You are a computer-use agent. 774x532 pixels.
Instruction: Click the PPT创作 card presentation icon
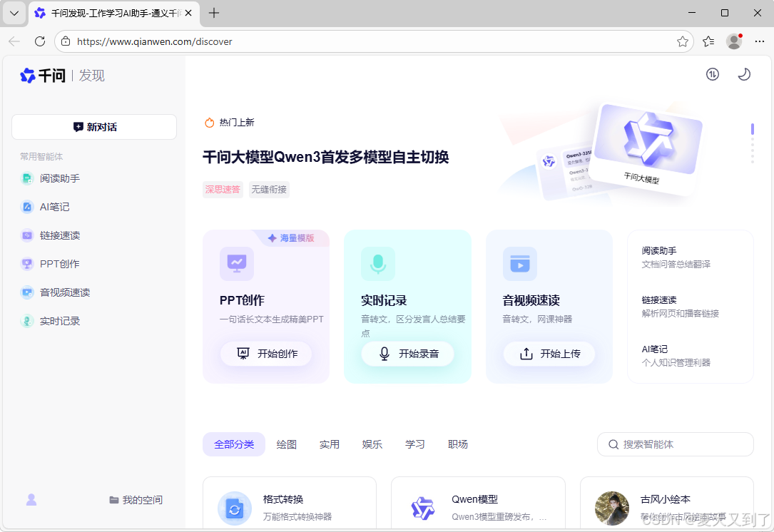(237, 264)
